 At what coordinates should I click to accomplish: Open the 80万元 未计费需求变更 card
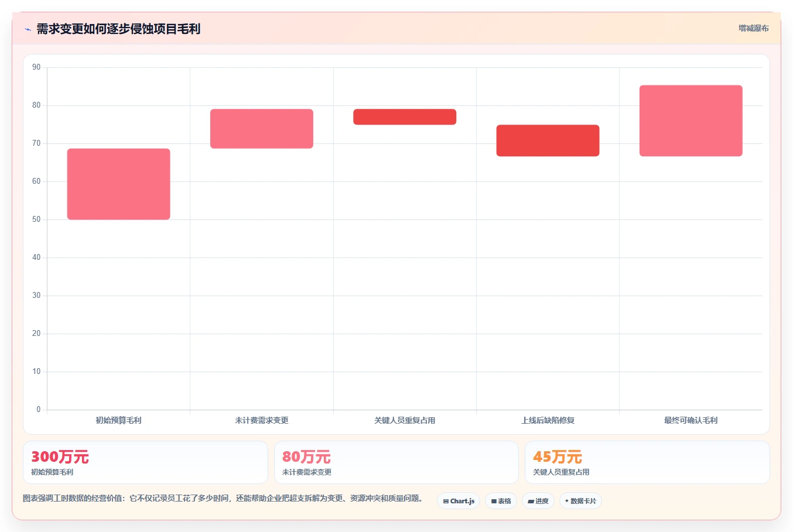click(396, 462)
